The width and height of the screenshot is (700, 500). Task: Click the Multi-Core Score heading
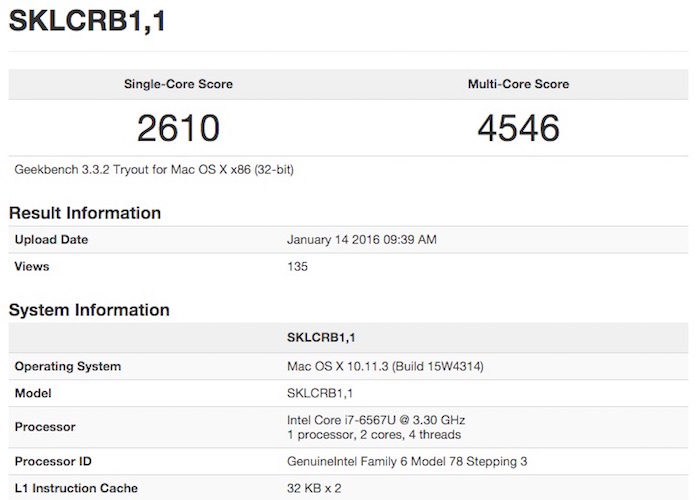click(517, 84)
